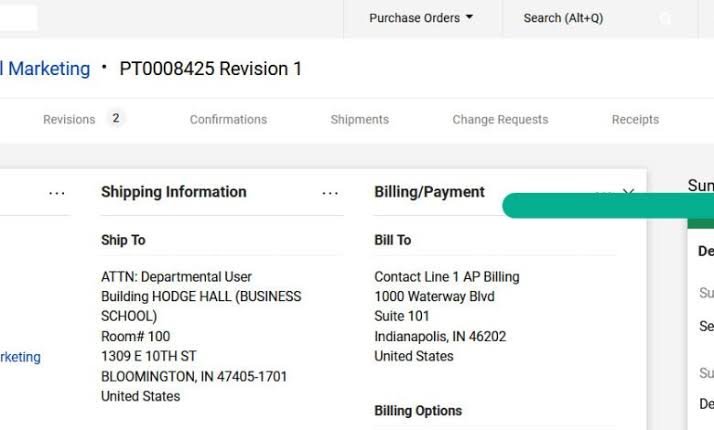This screenshot has height=430, width=714.
Task: Select 'PT0008425 Revision 1' title text
Action: point(211,69)
